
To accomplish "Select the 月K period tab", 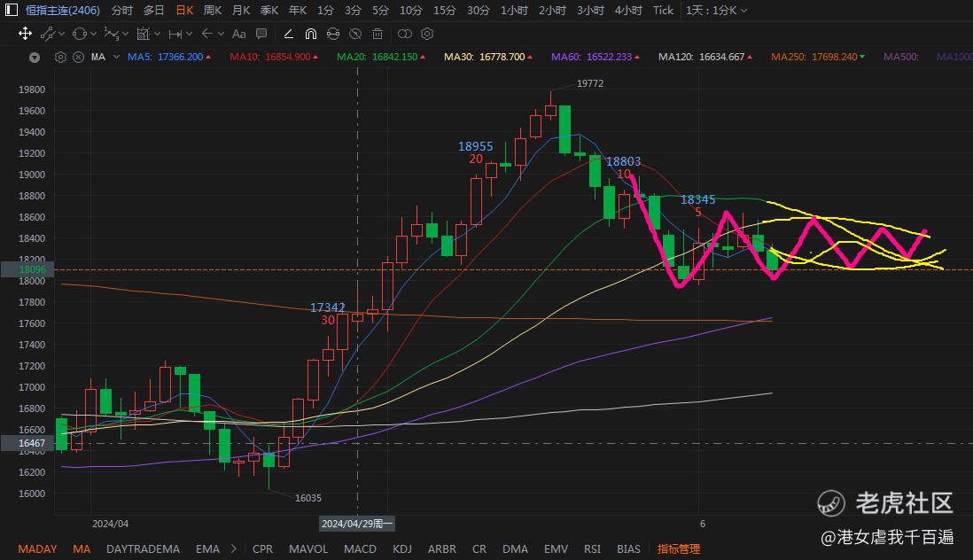I will tap(241, 10).
